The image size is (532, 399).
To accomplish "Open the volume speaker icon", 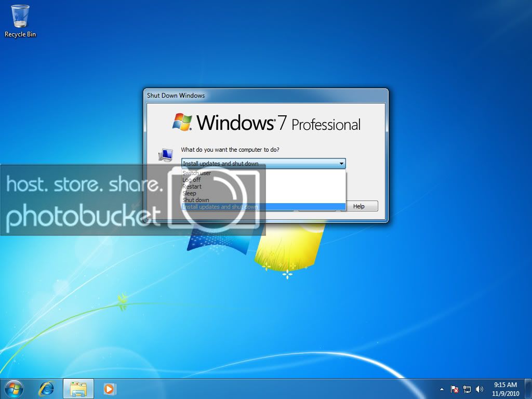I will pos(479,389).
